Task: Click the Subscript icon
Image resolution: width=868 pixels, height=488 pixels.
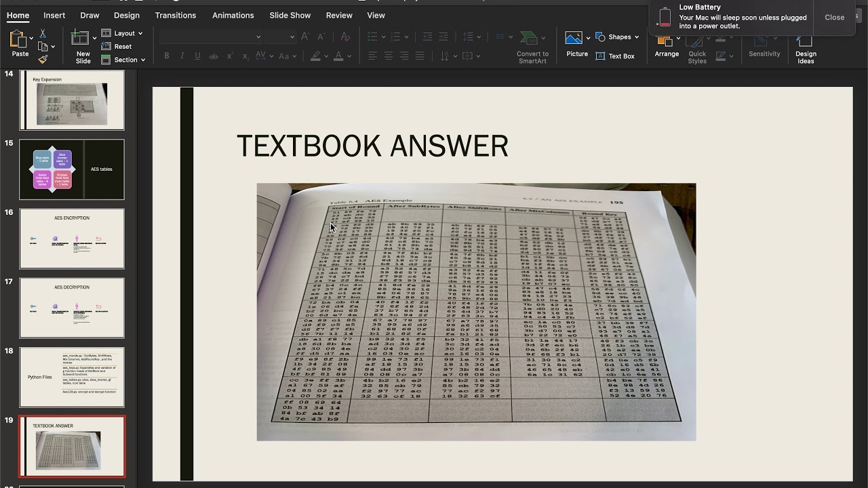Action: coord(245,56)
